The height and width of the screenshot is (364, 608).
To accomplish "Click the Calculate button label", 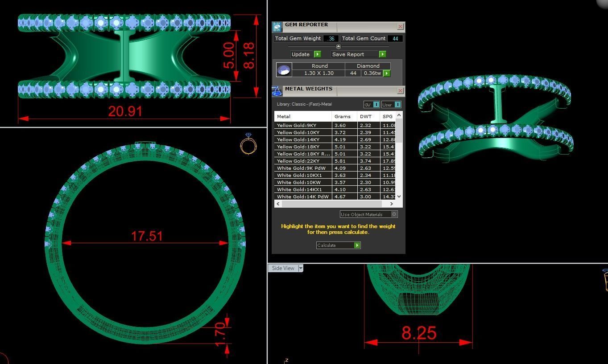I will coord(327,245).
